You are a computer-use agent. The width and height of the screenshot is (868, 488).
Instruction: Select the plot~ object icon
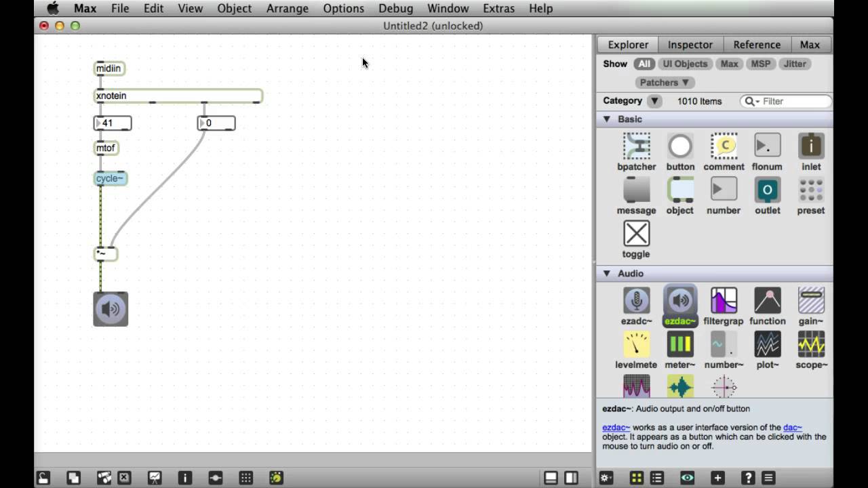coord(768,344)
